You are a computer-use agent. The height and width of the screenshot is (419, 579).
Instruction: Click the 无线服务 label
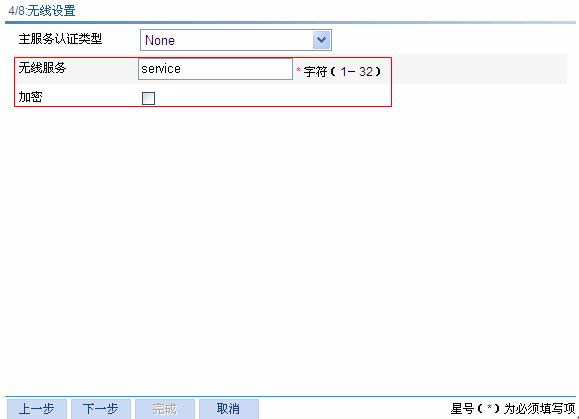click(x=42, y=68)
